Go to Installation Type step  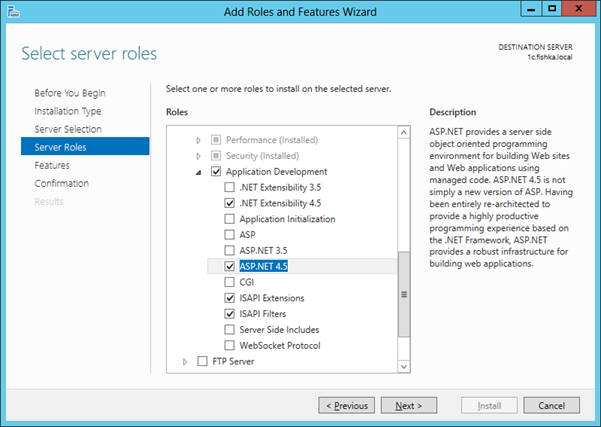(x=68, y=111)
